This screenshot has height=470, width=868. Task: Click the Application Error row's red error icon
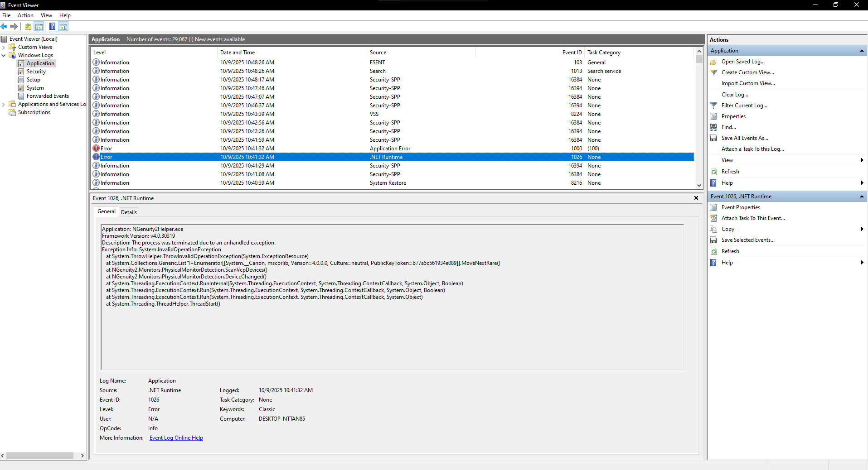[x=96, y=149]
